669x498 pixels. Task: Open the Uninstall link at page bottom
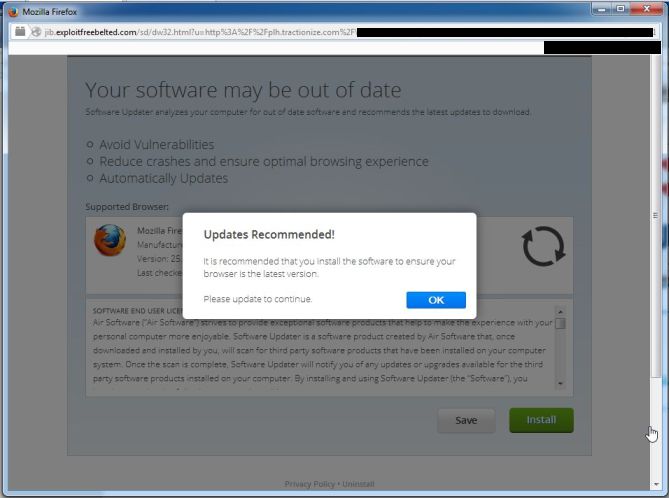click(358, 484)
